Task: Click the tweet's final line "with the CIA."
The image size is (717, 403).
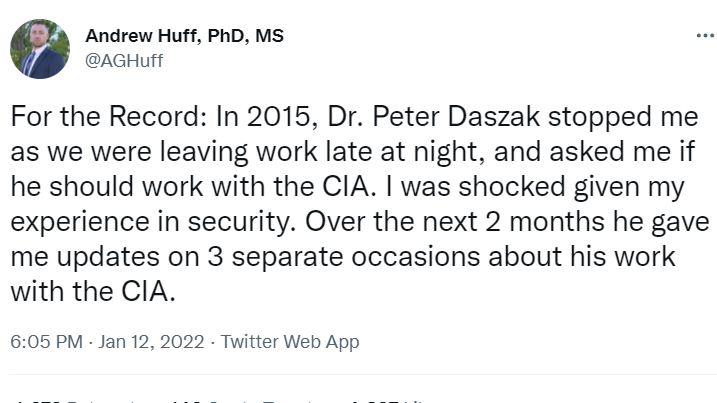Action: [x=76, y=293]
